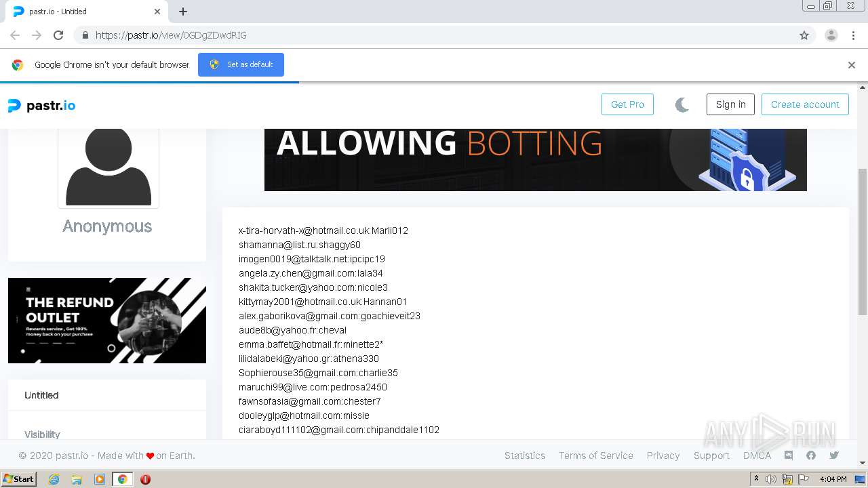The image size is (868, 488).
Task: Close the pastr.io - Untitled tab
Action: click(x=157, y=12)
